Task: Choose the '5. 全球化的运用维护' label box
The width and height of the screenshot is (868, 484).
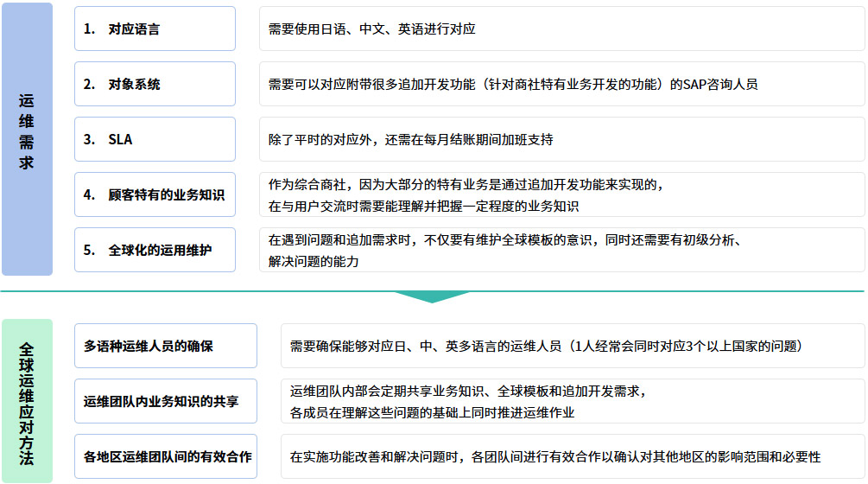Action: [x=155, y=250]
